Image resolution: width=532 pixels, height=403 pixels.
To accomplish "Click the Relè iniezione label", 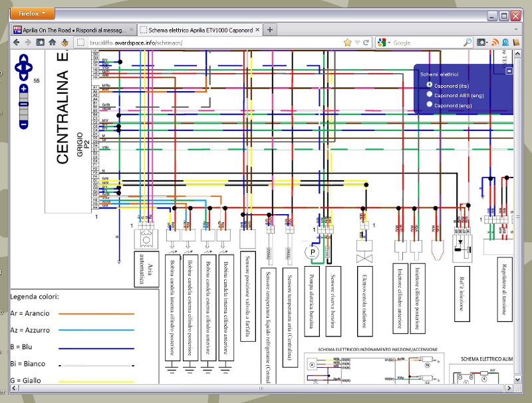I will tap(462, 294).
